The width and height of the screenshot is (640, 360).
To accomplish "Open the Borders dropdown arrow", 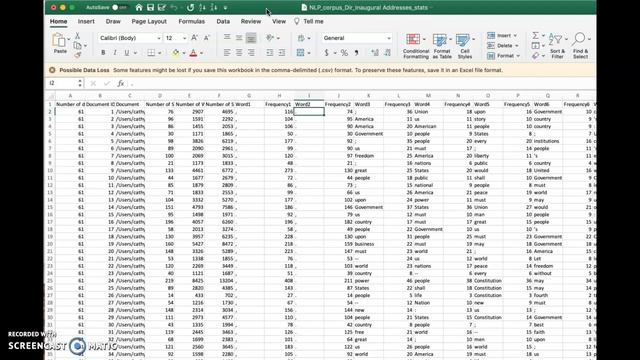I will point(160,53).
